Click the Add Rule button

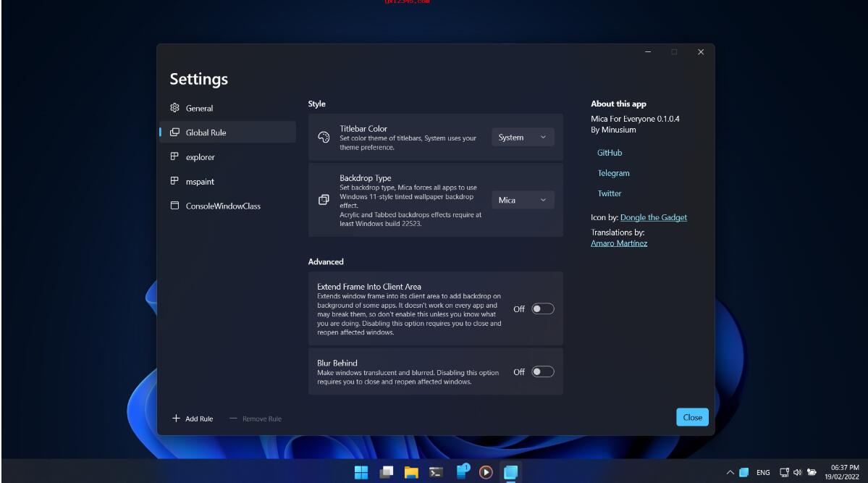coord(193,419)
